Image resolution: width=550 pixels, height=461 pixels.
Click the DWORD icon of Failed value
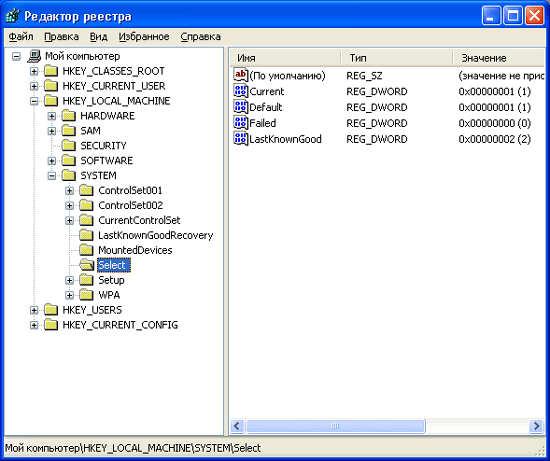pos(241,123)
